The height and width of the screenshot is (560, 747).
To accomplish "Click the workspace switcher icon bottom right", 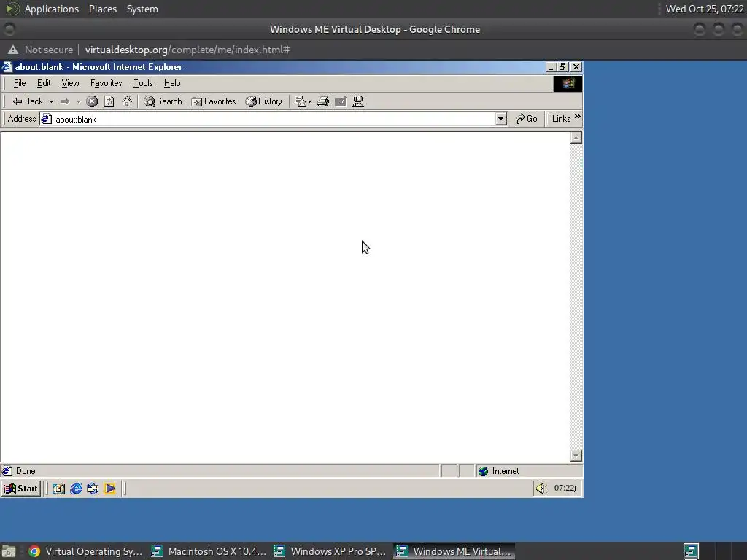I will [692, 551].
